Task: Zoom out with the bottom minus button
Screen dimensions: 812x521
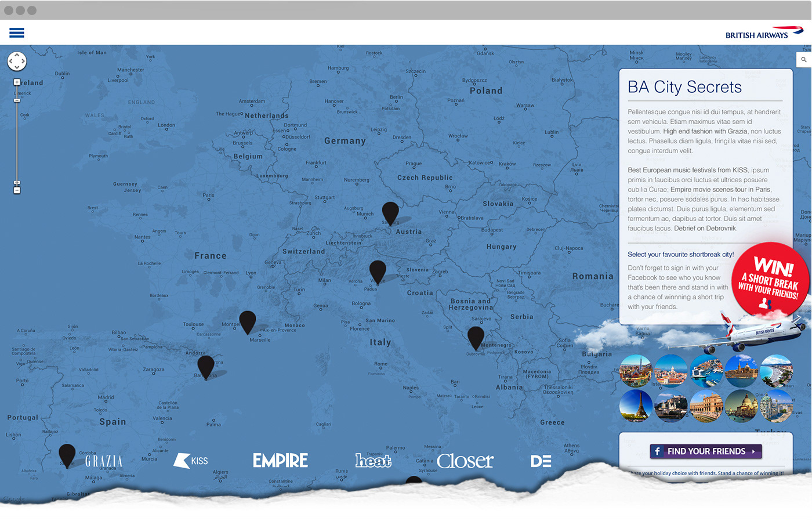Action: pos(17,190)
